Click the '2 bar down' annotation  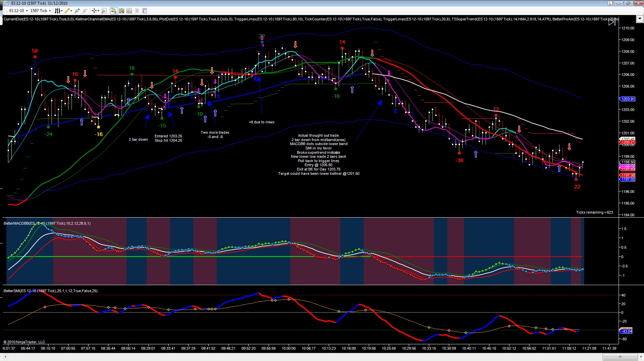[x=138, y=139]
